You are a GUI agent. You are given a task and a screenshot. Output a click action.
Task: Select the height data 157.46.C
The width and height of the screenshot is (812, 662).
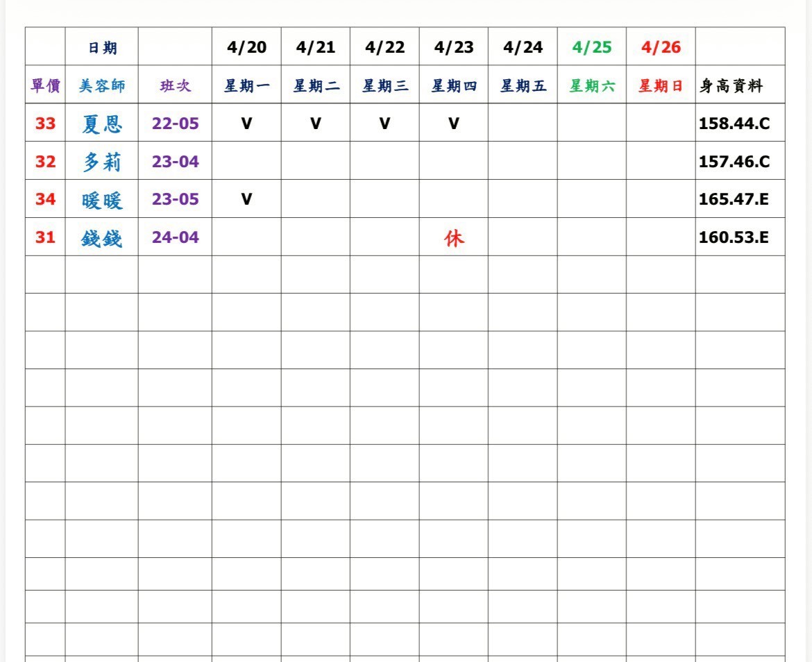click(x=734, y=162)
